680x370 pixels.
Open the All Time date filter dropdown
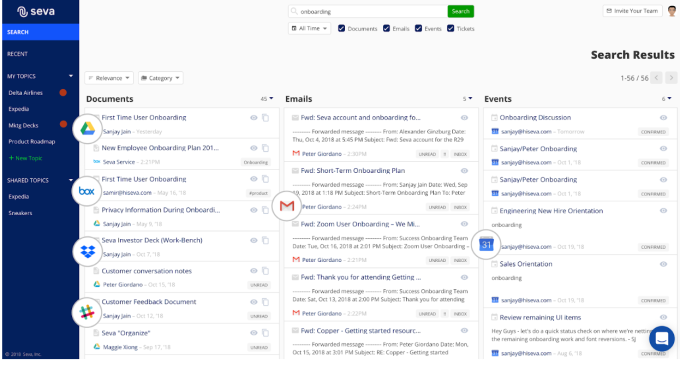pyautogui.click(x=309, y=28)
